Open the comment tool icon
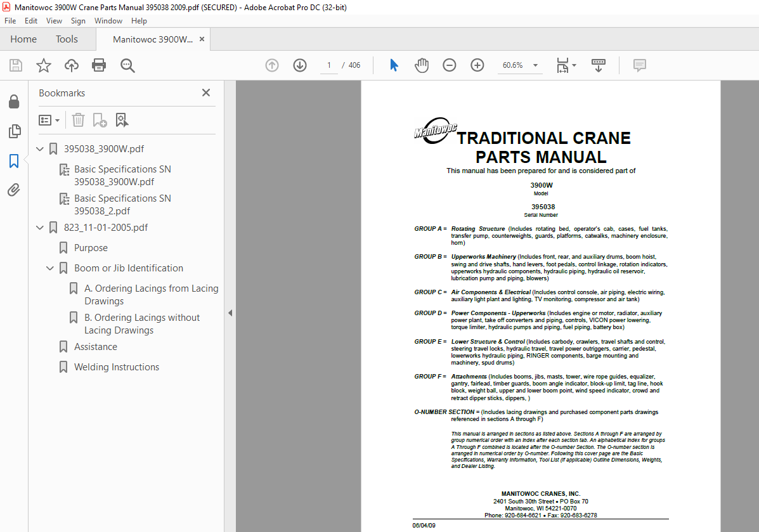759x532 pixels. point(639,65)
